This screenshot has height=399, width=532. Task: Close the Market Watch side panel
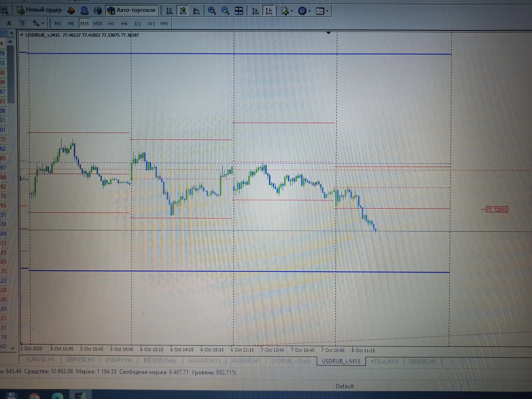click(x=12, y=33)
